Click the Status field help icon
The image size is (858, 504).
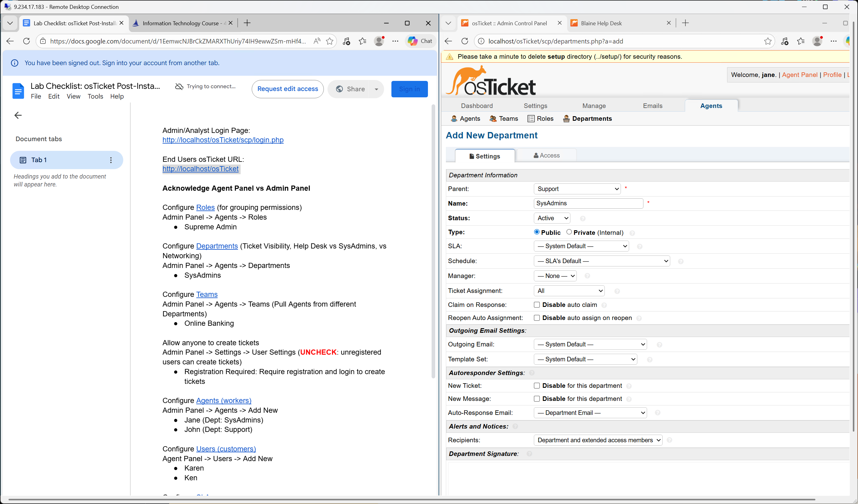tap(583, 218)
